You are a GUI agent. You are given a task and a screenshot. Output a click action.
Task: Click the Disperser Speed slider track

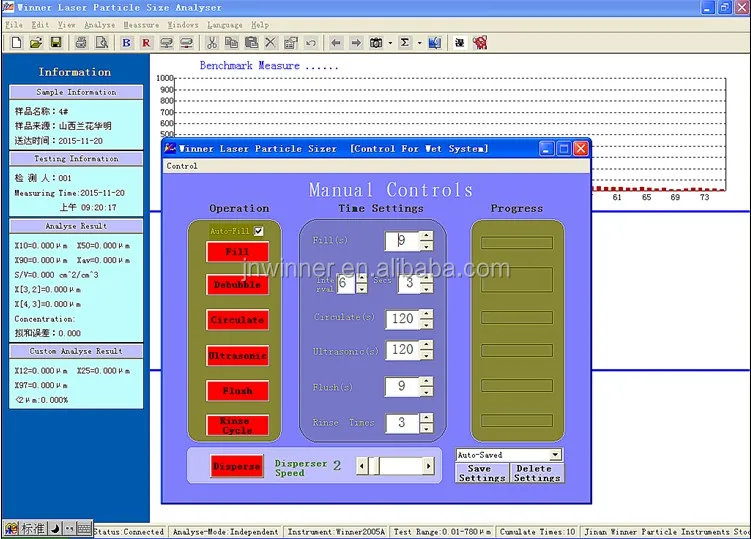(x=400, y=466)
